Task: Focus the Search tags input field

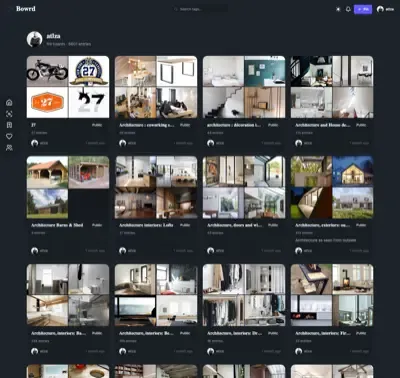Action: [201, 9]
